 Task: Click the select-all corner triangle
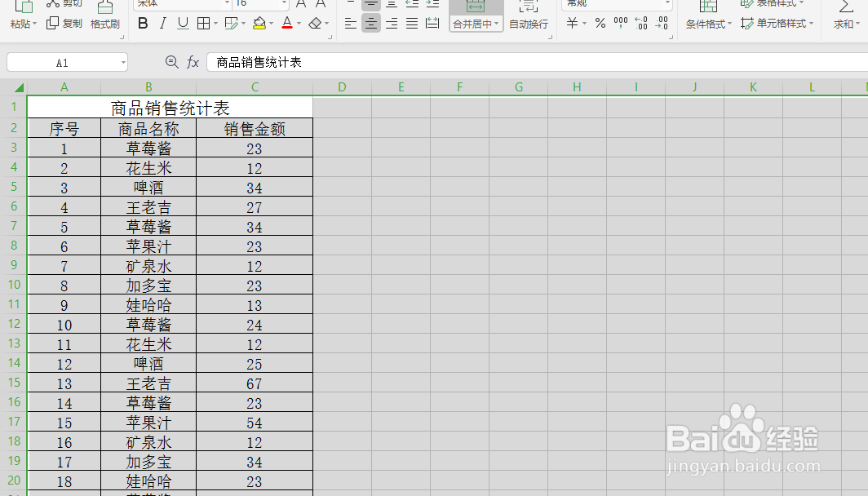pyautogui.click(x=19, y=87)
